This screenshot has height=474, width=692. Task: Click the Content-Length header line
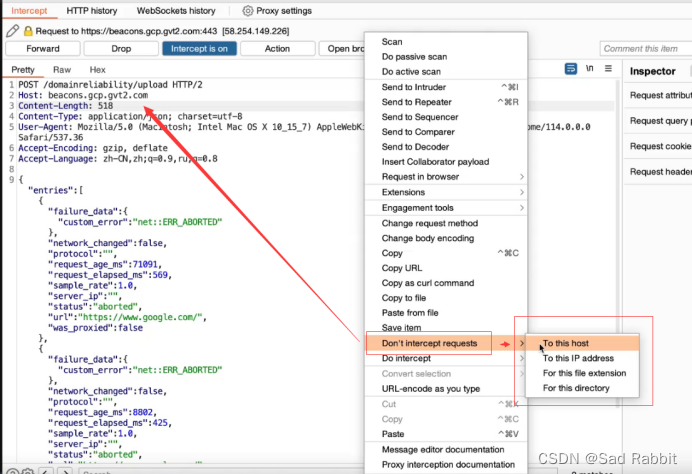pos(66,106)
